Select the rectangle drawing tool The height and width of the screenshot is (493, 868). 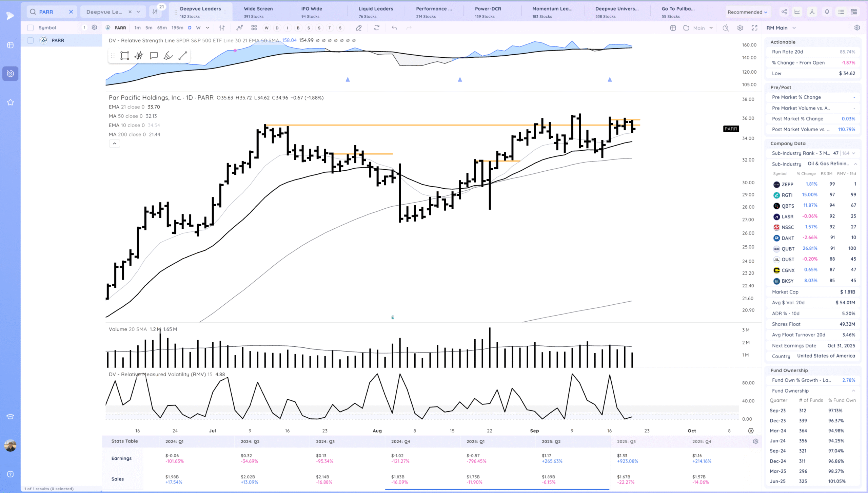125,56
